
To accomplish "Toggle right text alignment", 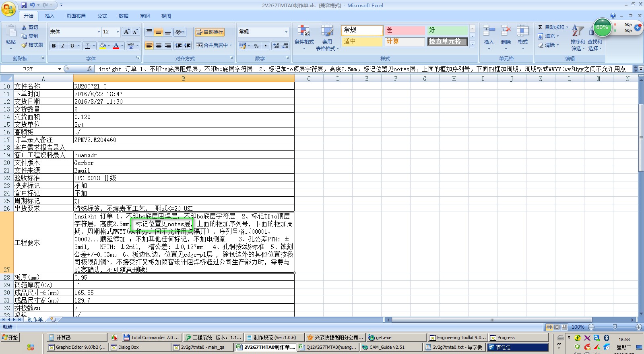I will 168,45.
